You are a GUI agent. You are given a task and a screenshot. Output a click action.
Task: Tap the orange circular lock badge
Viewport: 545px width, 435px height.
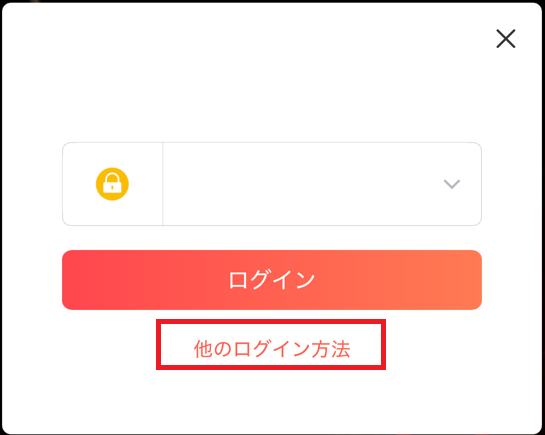112,184
